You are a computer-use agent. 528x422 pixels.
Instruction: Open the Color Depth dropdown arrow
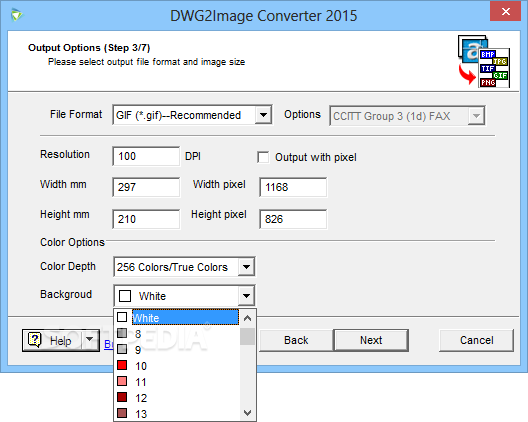coord(246,267)
